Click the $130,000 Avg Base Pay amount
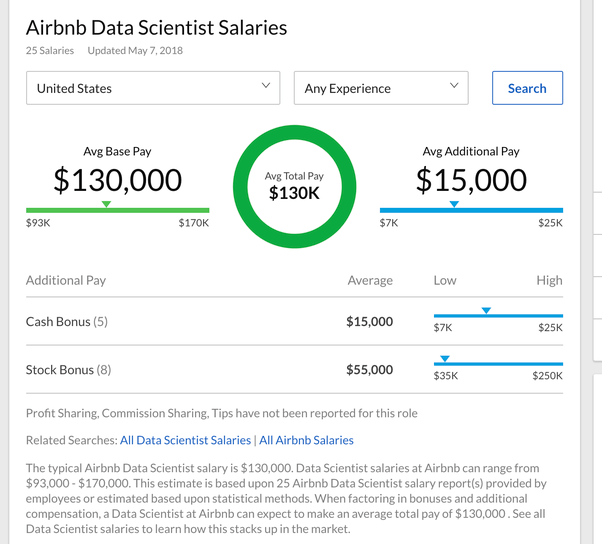Image resolution: width=602 pixels, height=544 pixels. coord(118,180)
